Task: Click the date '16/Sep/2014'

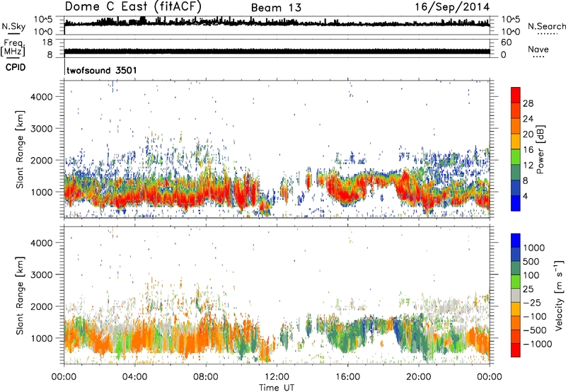Action: [452, 7]
